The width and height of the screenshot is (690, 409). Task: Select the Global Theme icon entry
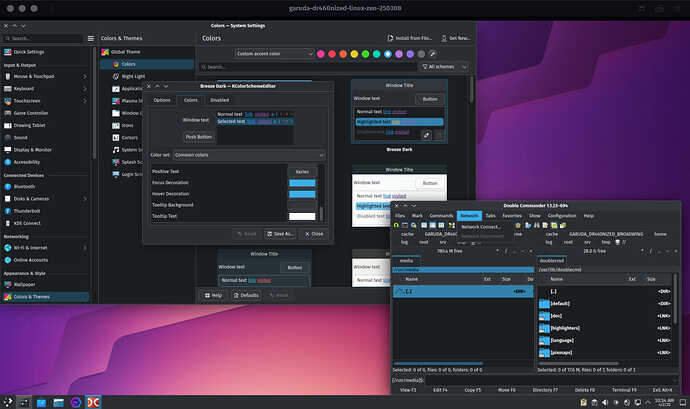coord(105,52)
